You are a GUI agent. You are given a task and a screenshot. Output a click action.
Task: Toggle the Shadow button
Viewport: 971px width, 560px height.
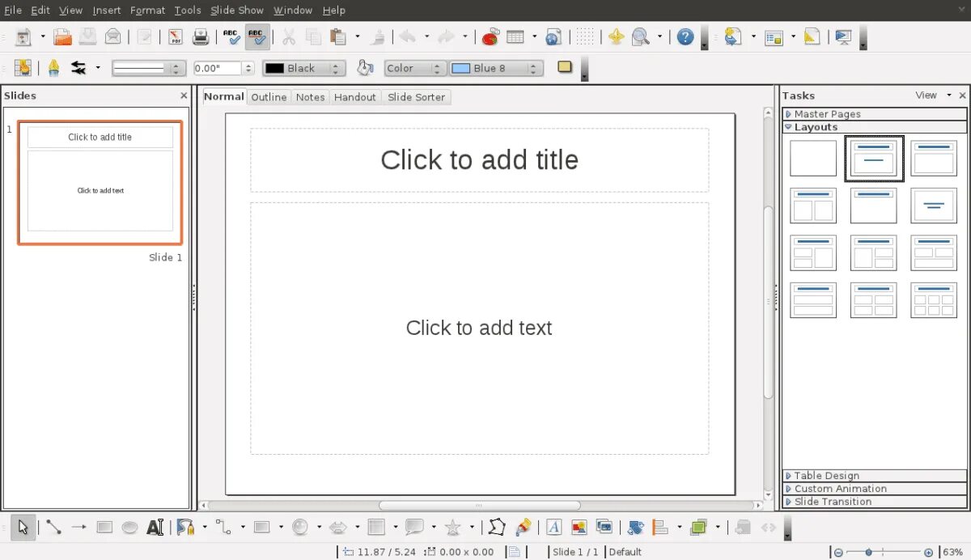[565, 67]
